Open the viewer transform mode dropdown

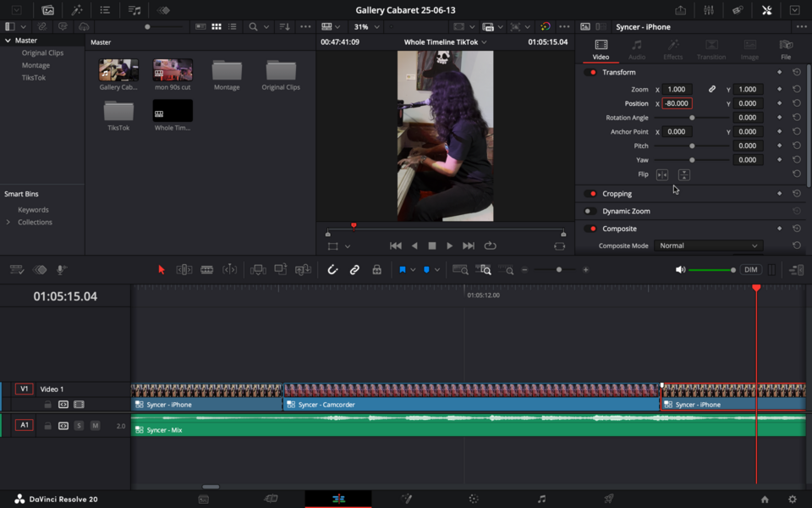point(348,246)
